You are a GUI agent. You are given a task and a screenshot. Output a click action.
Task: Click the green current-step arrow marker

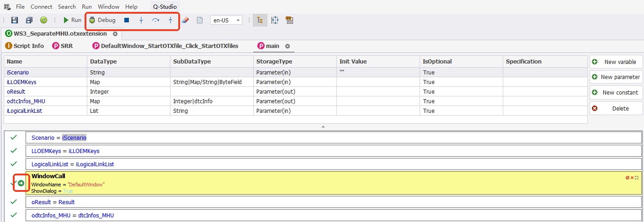[21, 183]
